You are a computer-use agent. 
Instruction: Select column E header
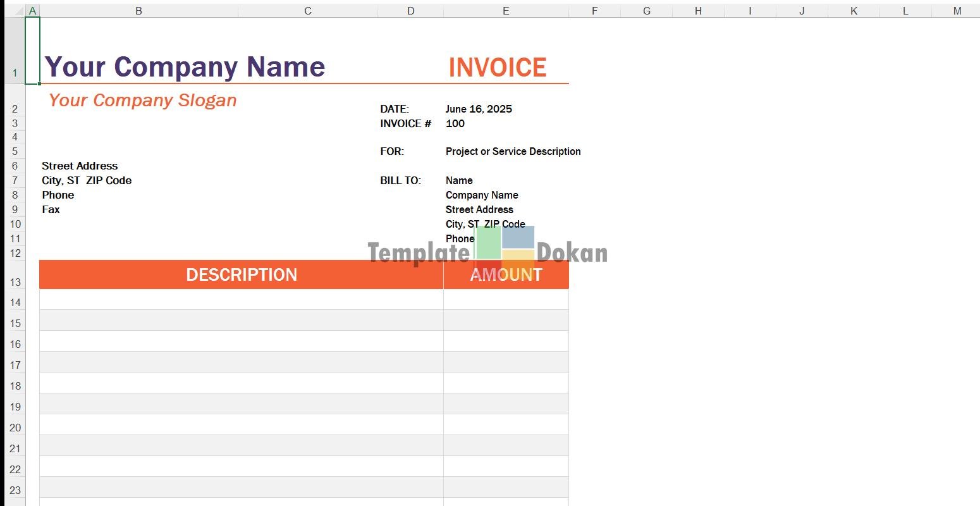point(506,11)
